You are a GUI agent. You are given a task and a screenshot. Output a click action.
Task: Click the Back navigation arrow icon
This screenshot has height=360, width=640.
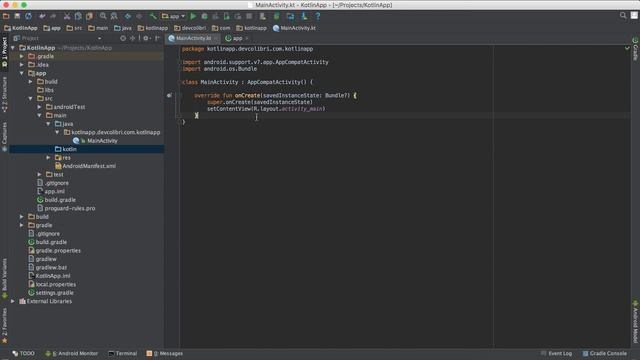click(x=128, y=16)
